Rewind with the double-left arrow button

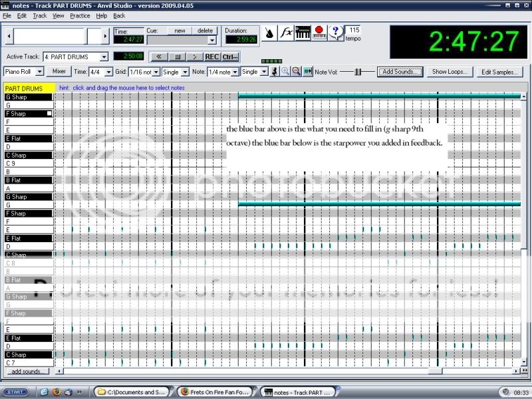[159, 57]
